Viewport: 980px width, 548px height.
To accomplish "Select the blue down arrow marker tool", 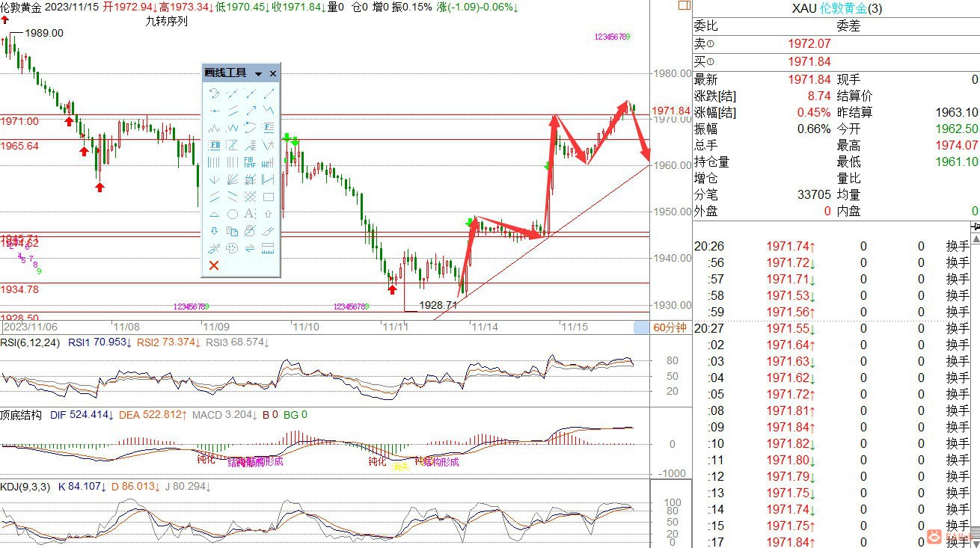I will tap(214, 231).
